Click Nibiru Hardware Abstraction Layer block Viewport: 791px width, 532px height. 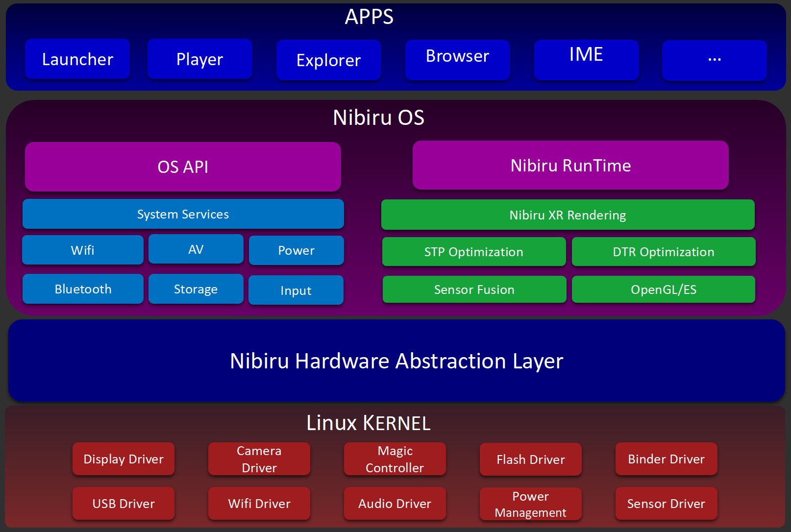pos(396,361)
